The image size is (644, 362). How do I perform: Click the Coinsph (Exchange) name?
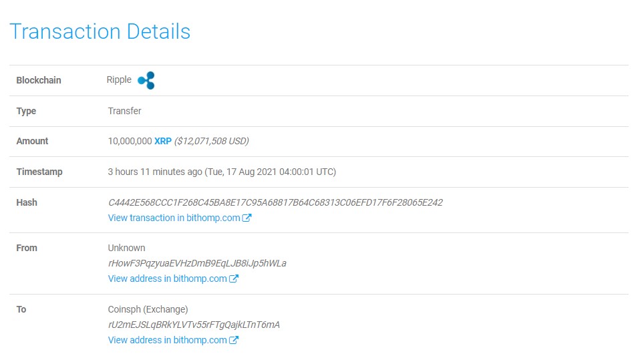(x=148, y=309)
